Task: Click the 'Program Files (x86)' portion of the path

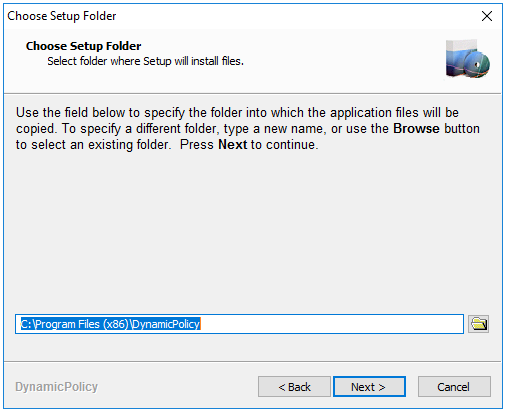Action: pyautogui.click(x=82, y=324)
